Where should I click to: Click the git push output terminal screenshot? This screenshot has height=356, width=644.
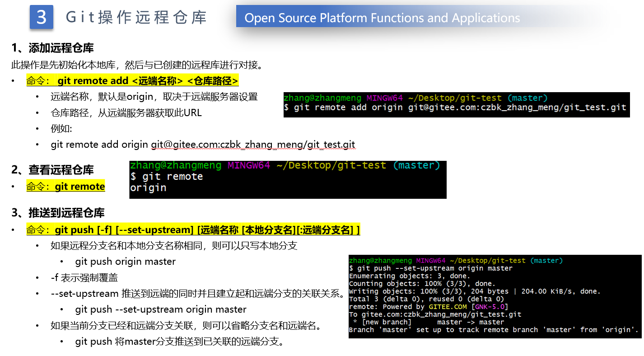[x=495, y=296]
